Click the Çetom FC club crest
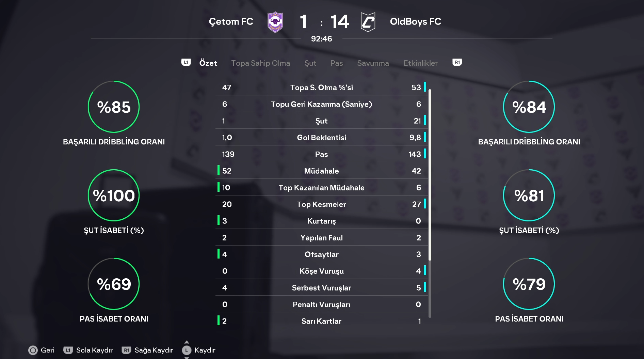 (275, 22)
